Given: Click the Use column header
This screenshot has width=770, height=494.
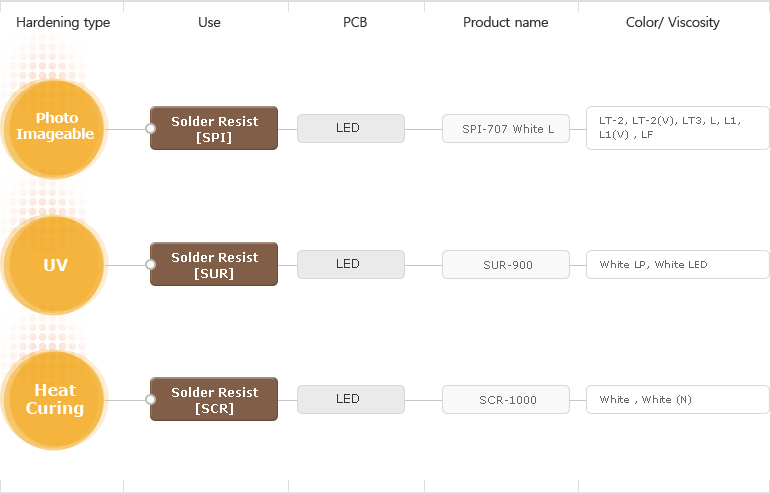Looking at the screenshot, I should click(209, 23).
